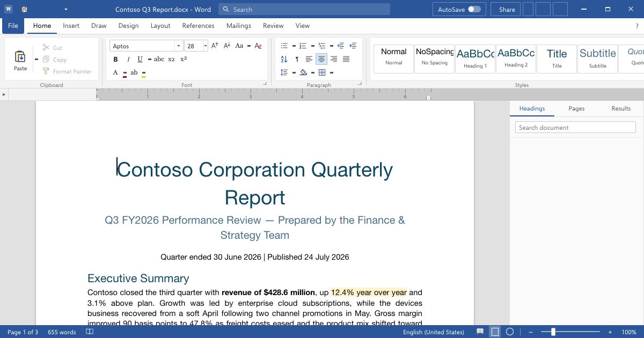This screenshot has height=338, width=644.
Task: Click the numbered list icon
Action: pos(303,46)
